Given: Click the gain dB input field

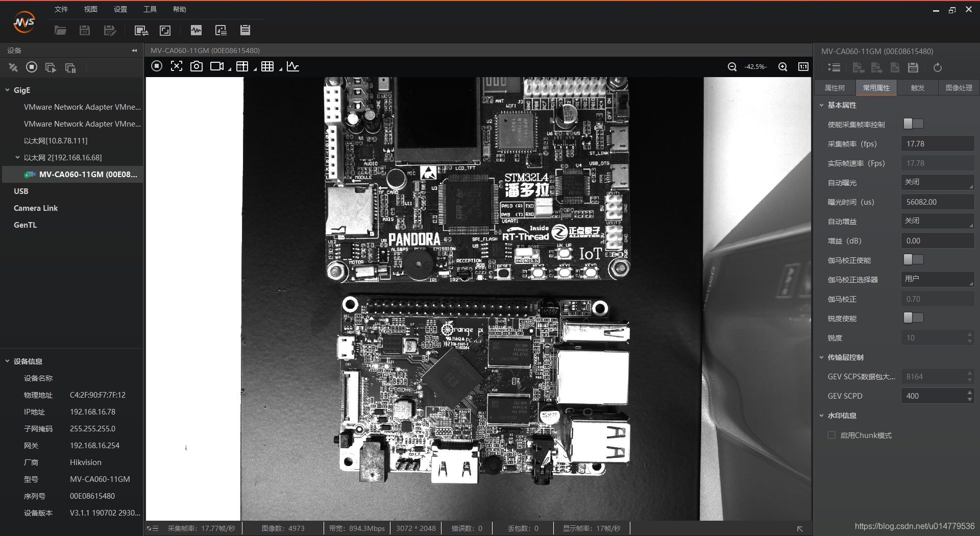Looking at the screenshot, I should coord(938,240).
